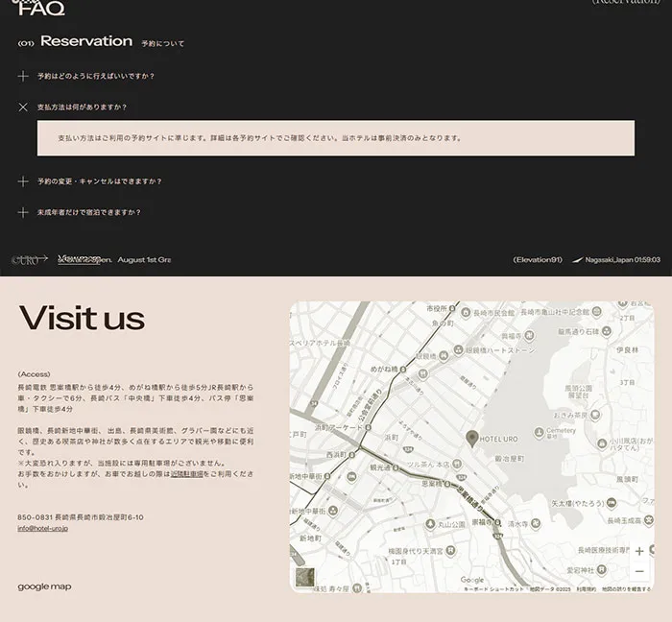
Task: Click the 龍馬通り石碑 marker icon
Action: 607,331
